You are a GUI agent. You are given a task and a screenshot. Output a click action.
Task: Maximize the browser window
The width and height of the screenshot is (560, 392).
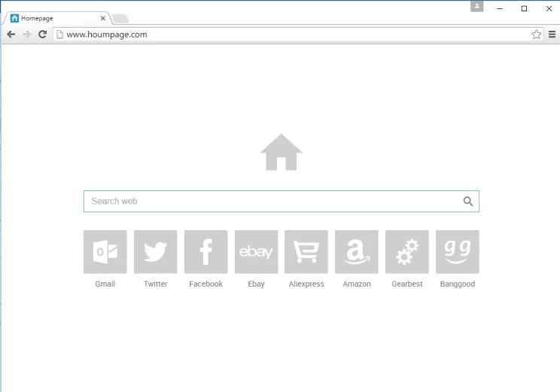point(524,8)
